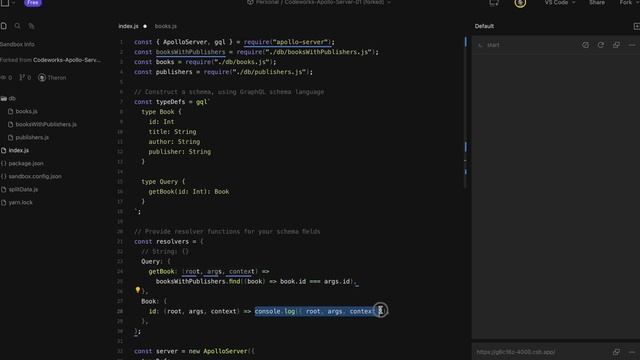Switch to the books.js editor tab
This screenshot has height=360, width=640.
[x=166, y=26]
